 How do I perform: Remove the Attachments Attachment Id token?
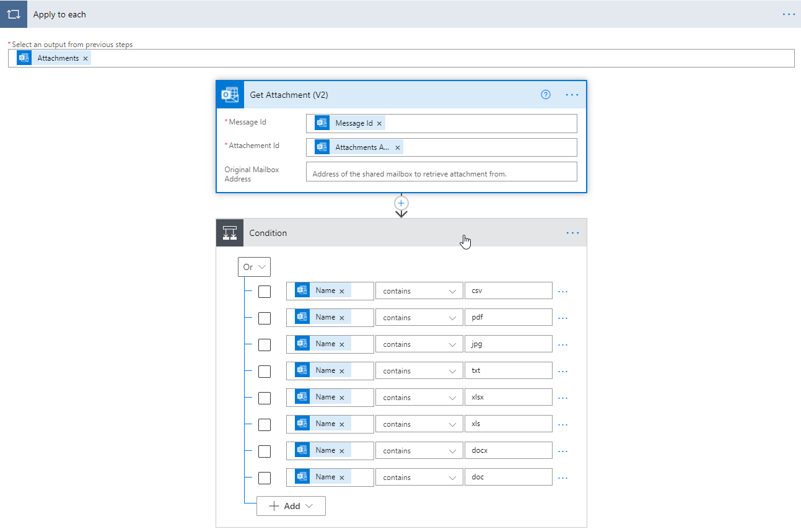click(x=397, y=147)
